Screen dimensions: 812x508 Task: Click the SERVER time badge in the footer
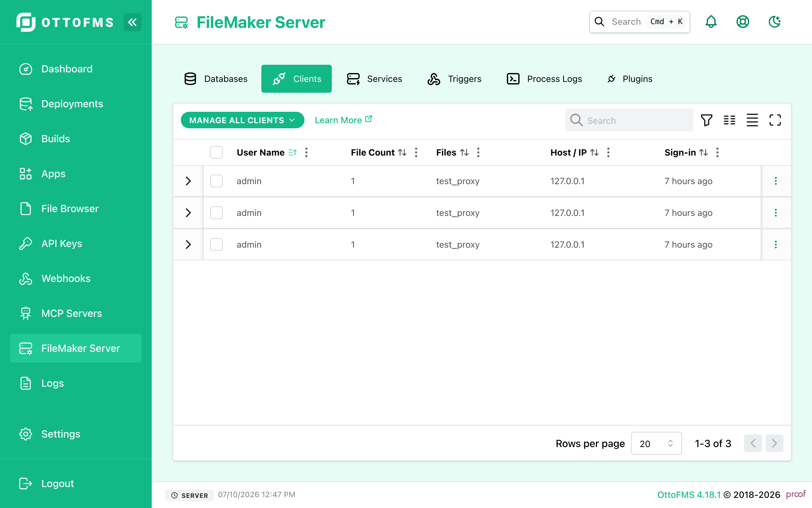point(190,495)
